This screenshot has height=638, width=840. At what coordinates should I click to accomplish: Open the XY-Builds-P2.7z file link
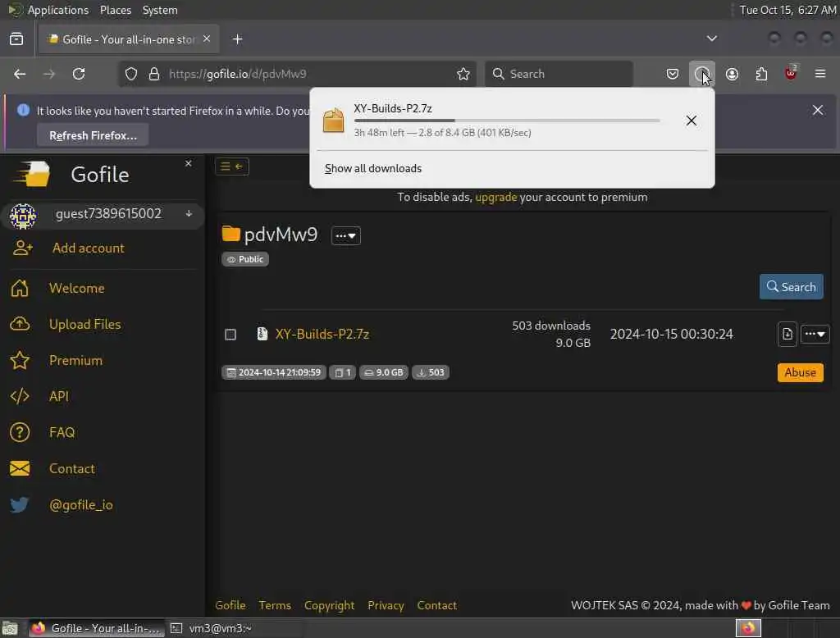tap(322, 334)
